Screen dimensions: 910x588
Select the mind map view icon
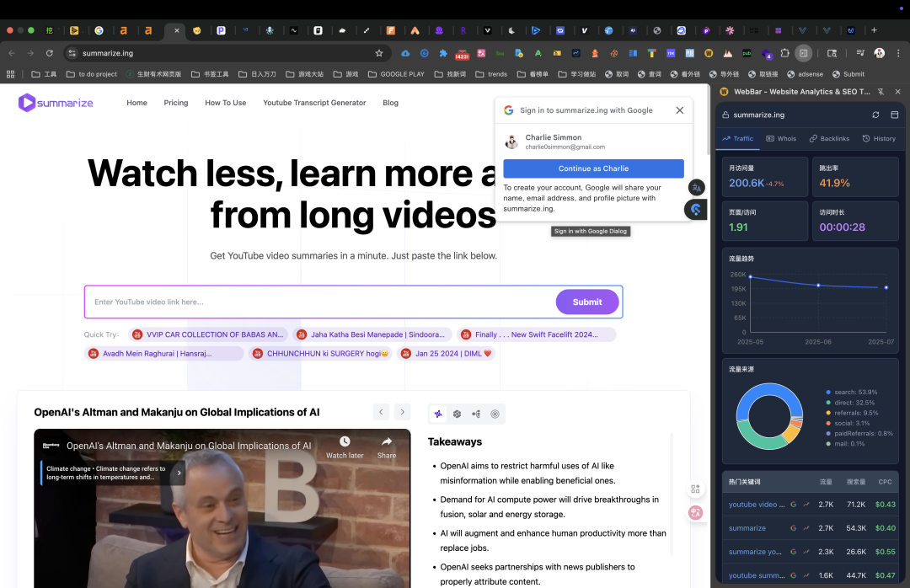[x=476, y=414]
